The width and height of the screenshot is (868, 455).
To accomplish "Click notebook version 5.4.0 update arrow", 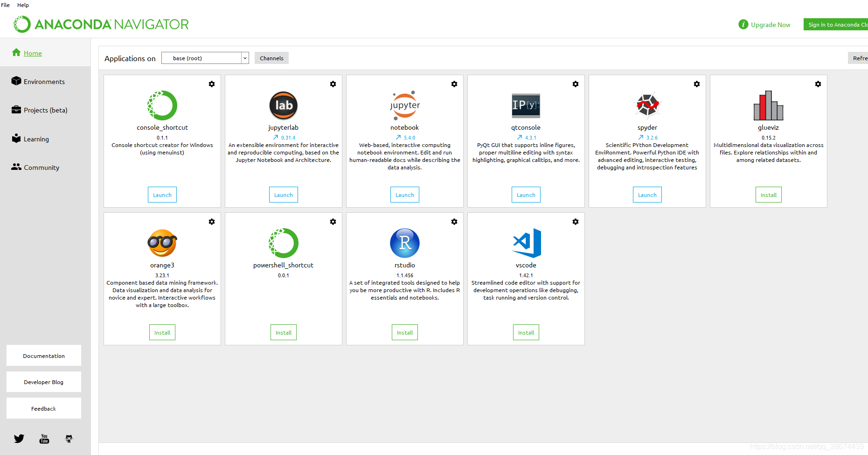I will point(398,137).
